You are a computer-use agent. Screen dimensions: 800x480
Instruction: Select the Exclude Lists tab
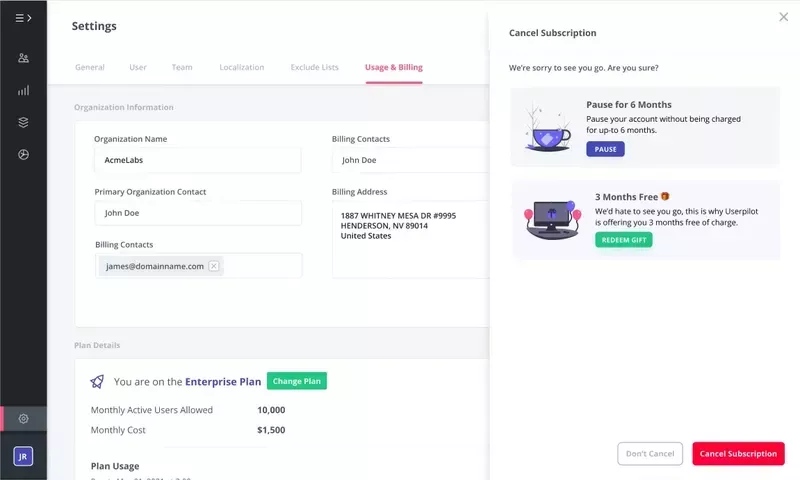(314, 67)
